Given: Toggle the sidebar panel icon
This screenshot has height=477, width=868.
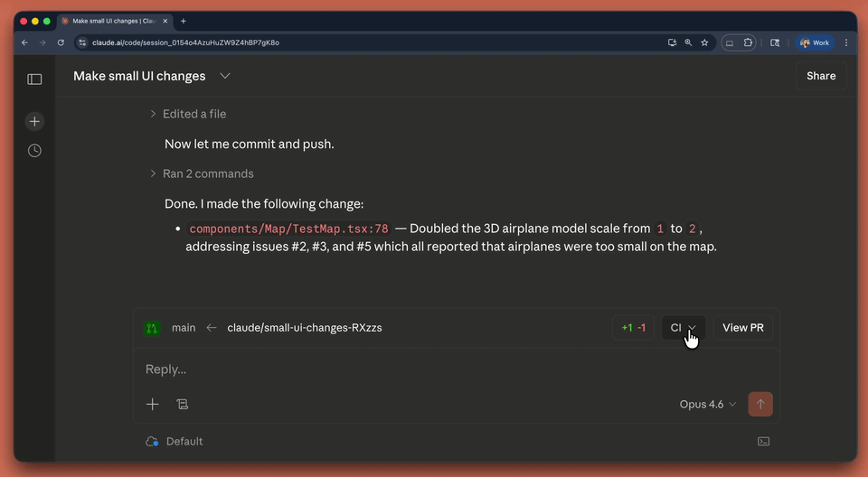Looking at the screenshot, I should point(34,79).
